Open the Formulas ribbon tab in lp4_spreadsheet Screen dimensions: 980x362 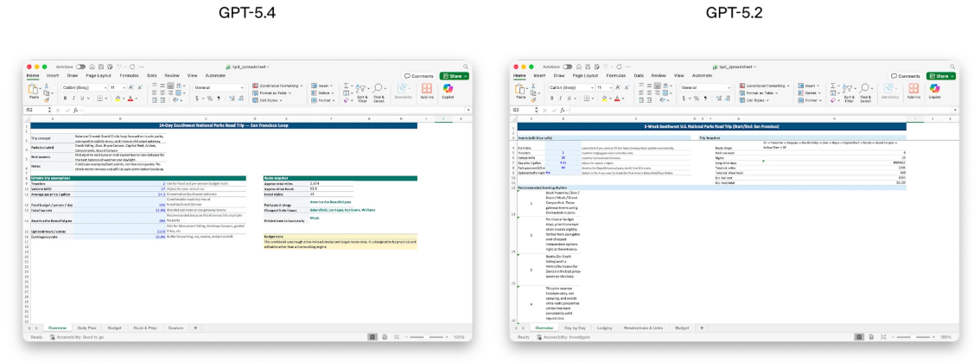129,76
